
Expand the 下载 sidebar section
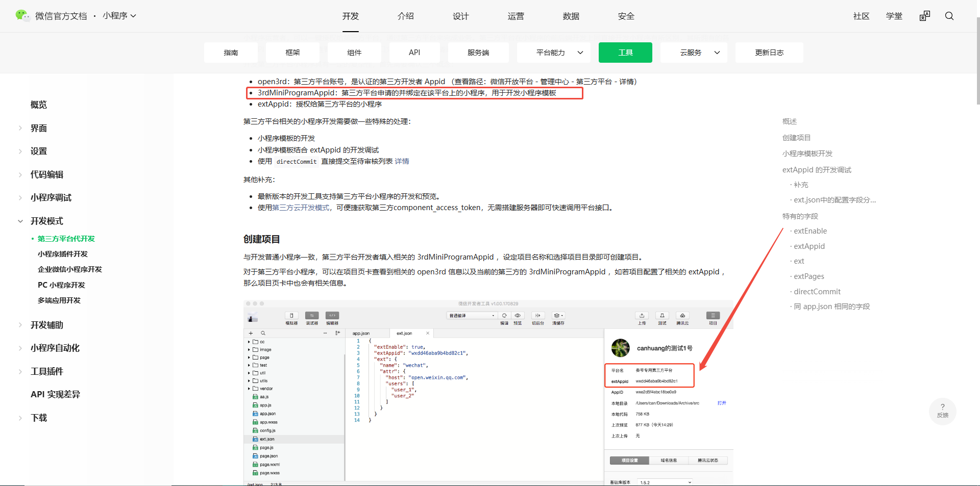coord(20,418)
